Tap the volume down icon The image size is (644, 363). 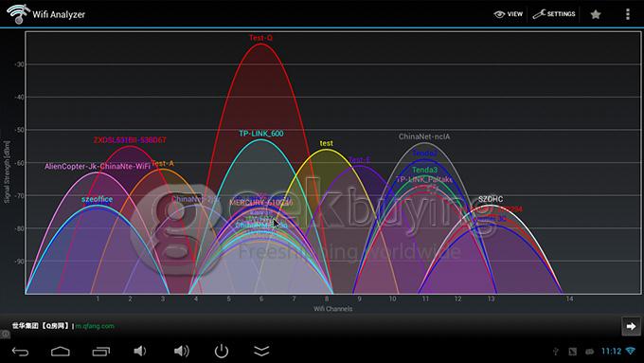140,351
